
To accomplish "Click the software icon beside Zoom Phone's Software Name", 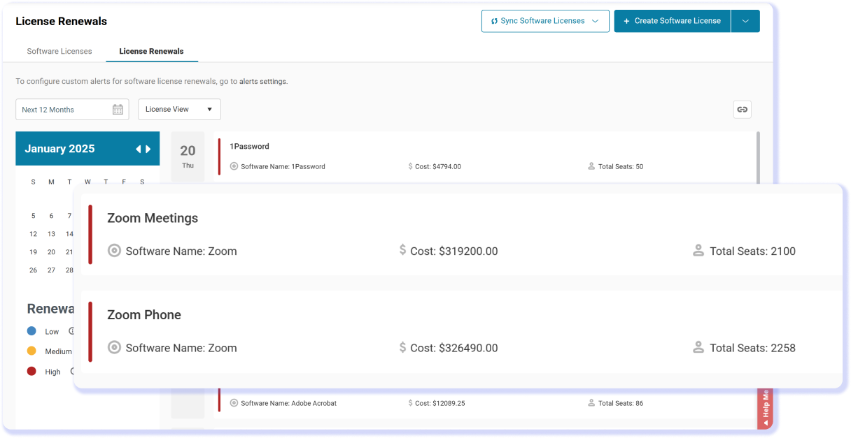I will click(114, 347).
